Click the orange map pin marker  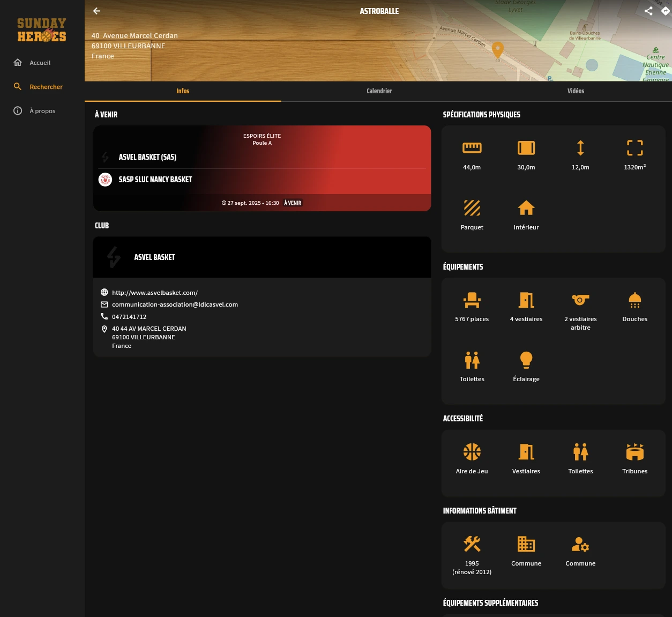pyautogui.click(x=498, y=50)
